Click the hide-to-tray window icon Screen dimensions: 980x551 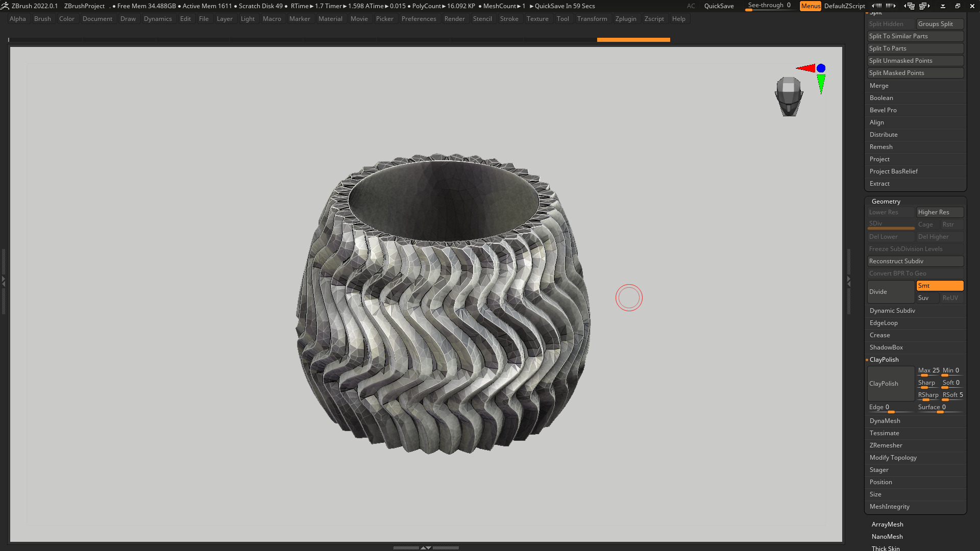[943, 6]
